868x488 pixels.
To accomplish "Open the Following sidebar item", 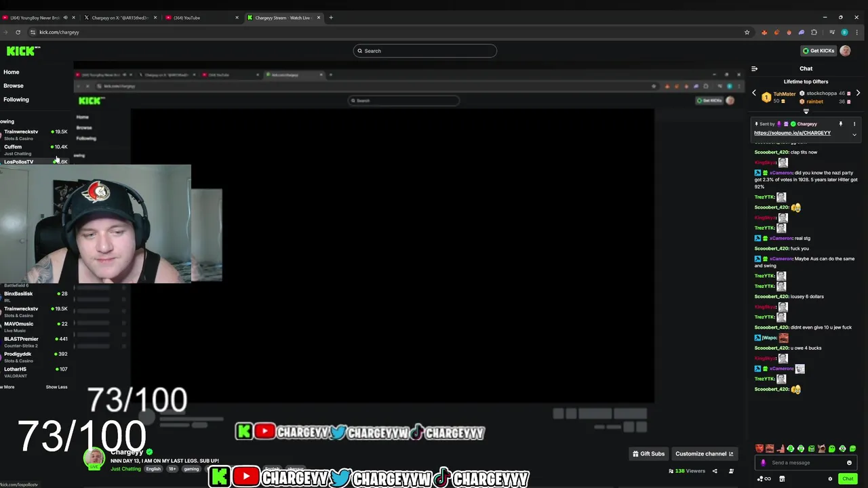I will [x=16, y=100].
